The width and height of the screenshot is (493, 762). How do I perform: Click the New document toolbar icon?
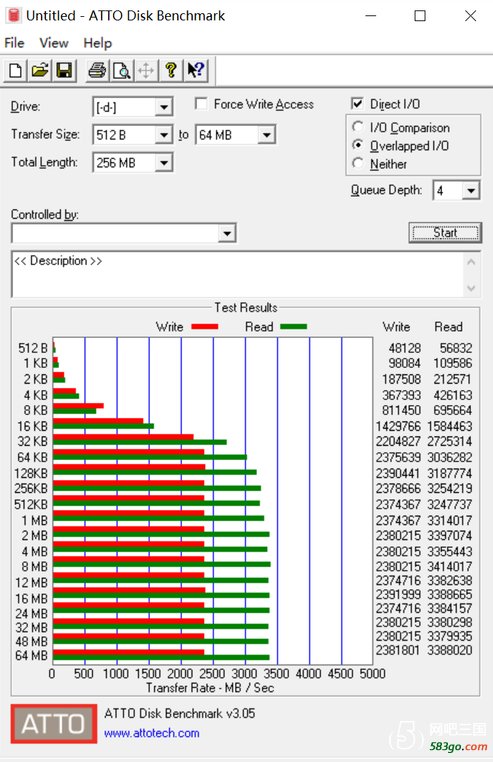point(16,71)
